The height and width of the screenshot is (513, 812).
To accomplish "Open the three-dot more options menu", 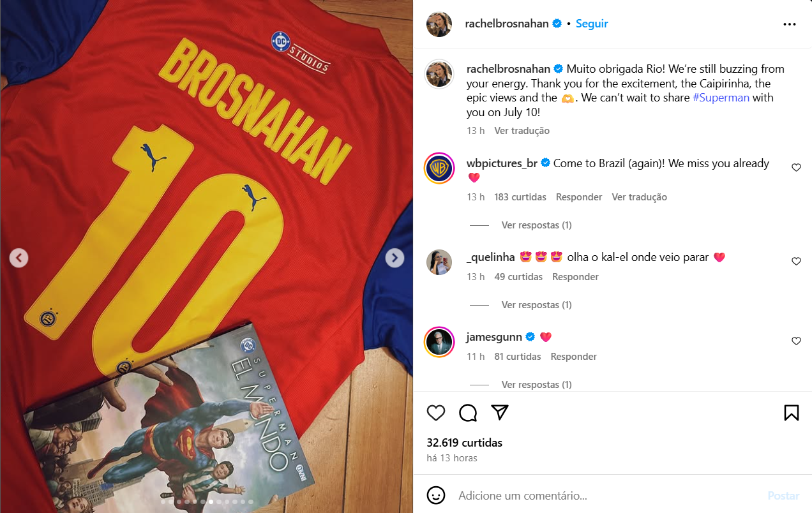I will pyautogui.click(x=789, y=24).
